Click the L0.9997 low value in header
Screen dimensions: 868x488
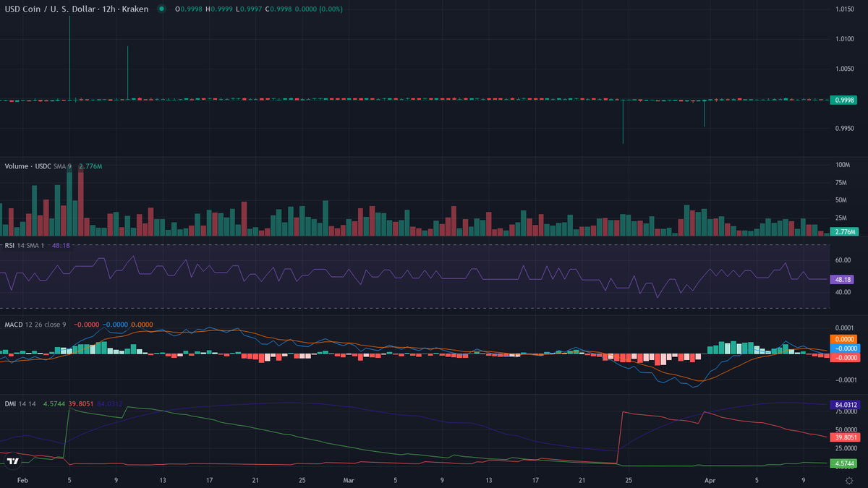[x=250, y=9]
